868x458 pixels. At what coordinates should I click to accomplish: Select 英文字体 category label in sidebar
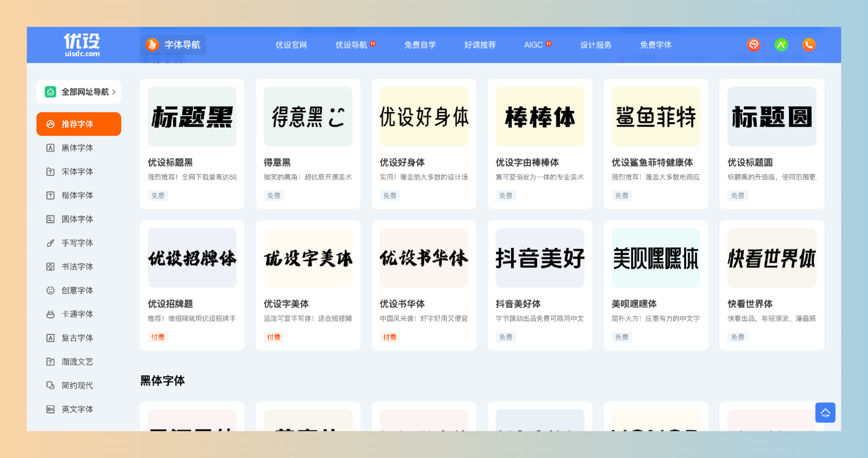coord(77,409)
